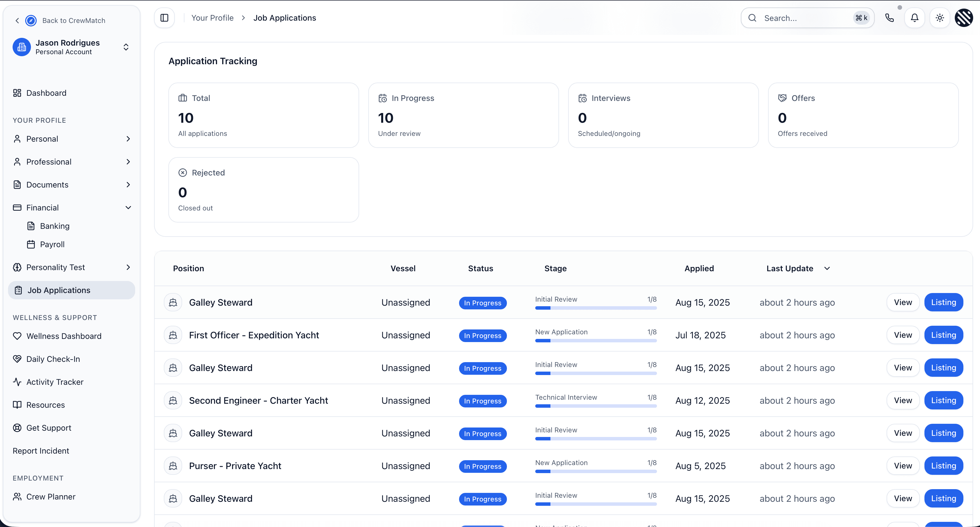980x527 pixels.
Task: Click the phone call icon
Action: pyautogui.click(x=890, y=17)
